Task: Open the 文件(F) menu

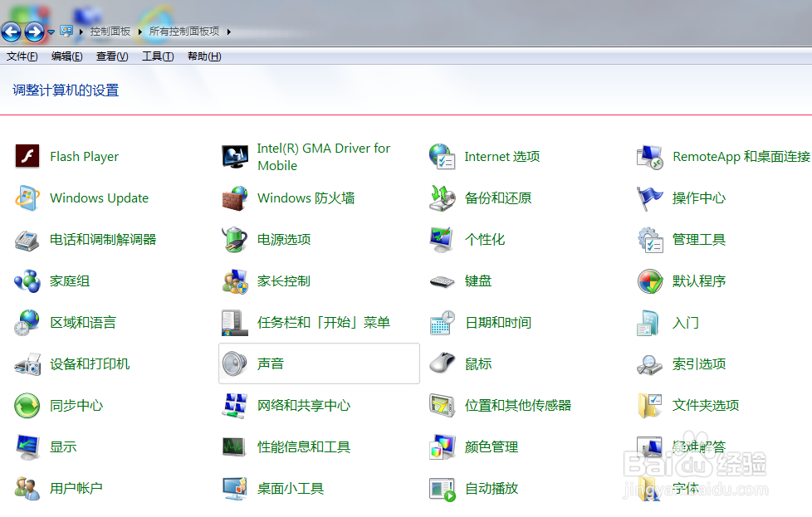Action: 22,56
